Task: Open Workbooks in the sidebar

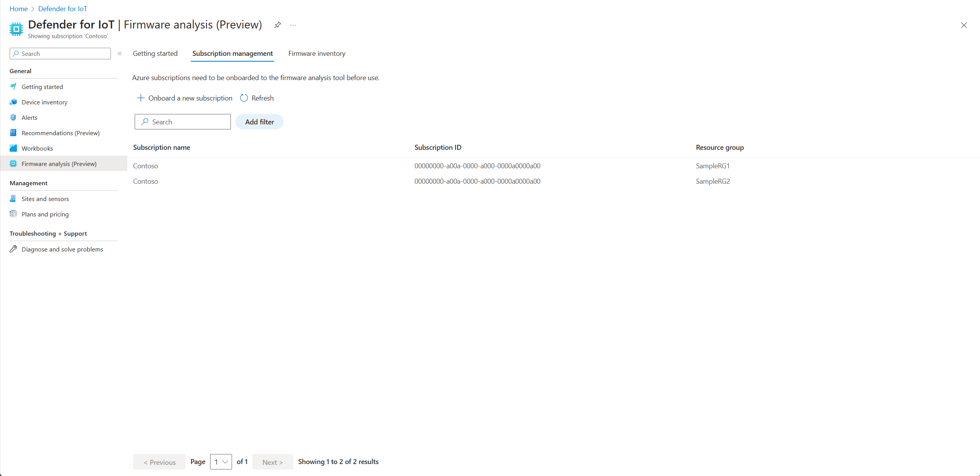Action: click(37, 148)
